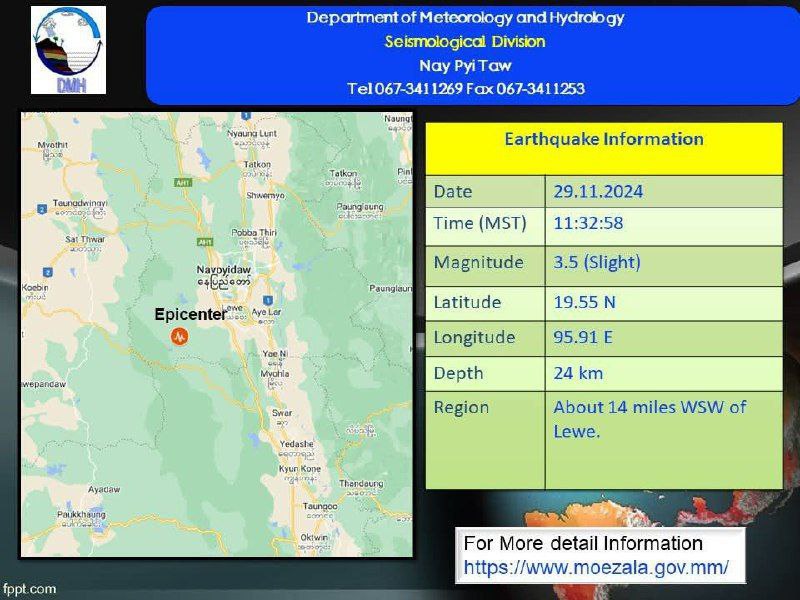The height and width of the screenshot is (600, 800).
Task: Select the time value 11:32:58
Action: pyautogui.click(x=587, y=223)
